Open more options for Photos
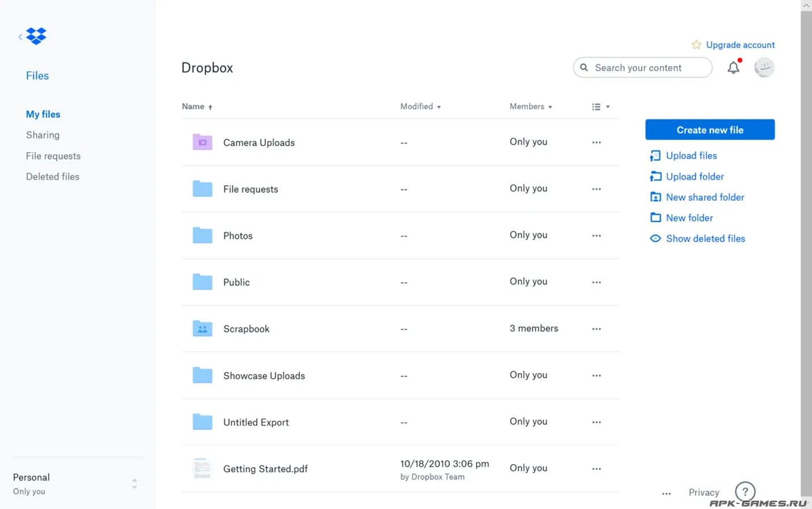This screenshot has height=509, width=812. coord(596,235)
